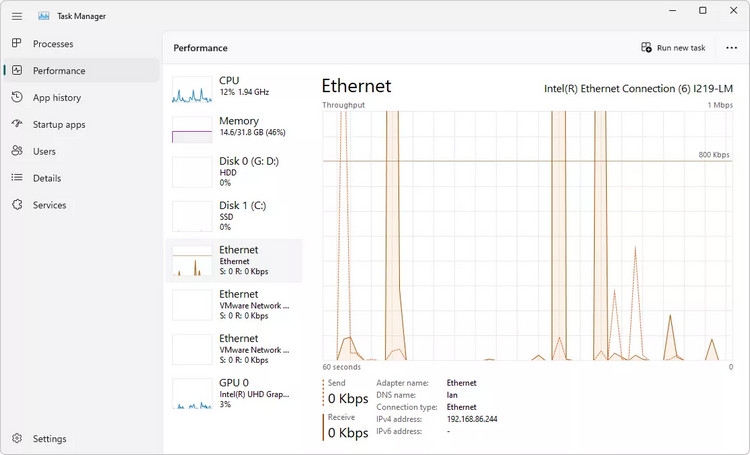Select the Performance page
Screen dimensions: 750x455
coord(82,70)
